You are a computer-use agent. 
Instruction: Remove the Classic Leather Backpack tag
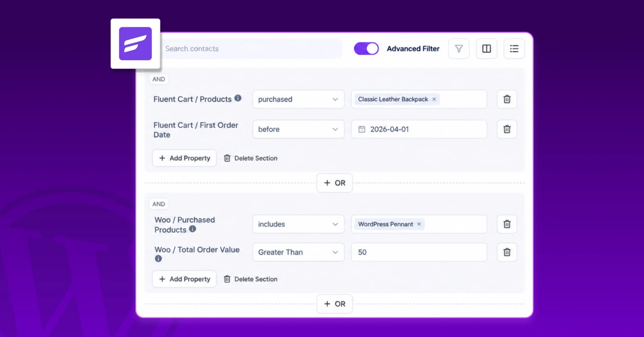tap(434, 99)
